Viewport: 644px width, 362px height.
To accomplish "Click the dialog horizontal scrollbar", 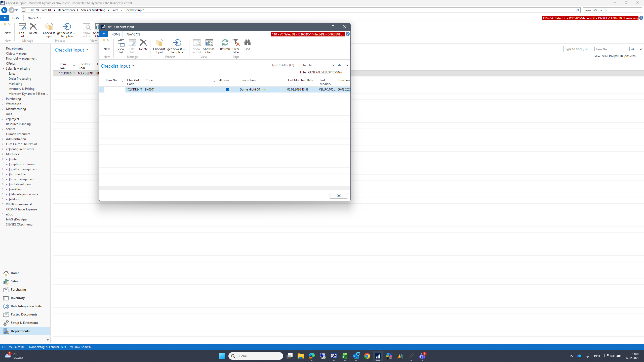I will pos(202,188).
